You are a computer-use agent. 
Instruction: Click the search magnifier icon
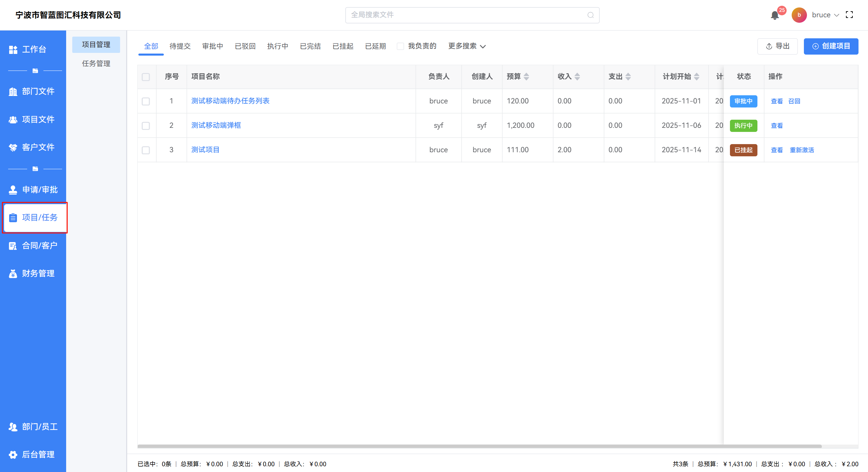coord(591,15)
